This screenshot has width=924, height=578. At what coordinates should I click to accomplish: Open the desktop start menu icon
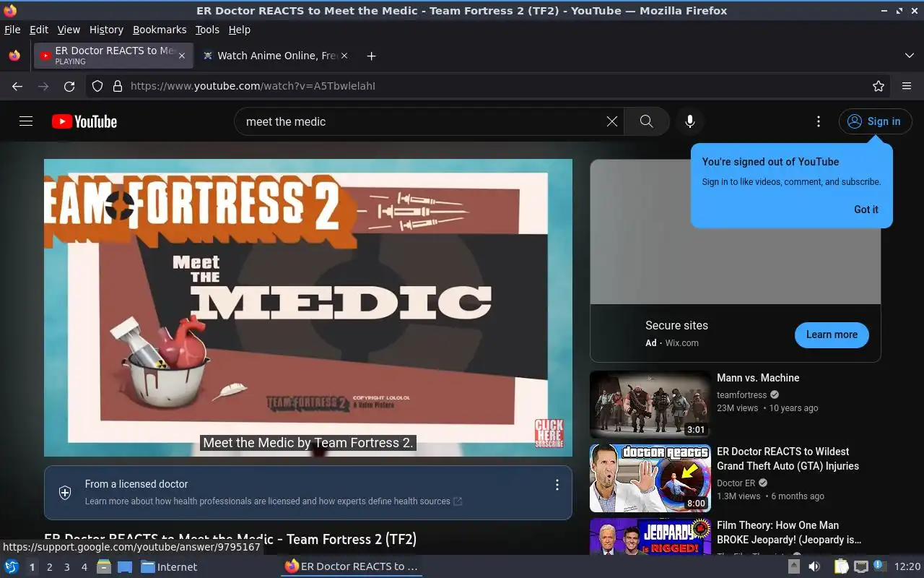pyautogui.click(x=12, y=567)
